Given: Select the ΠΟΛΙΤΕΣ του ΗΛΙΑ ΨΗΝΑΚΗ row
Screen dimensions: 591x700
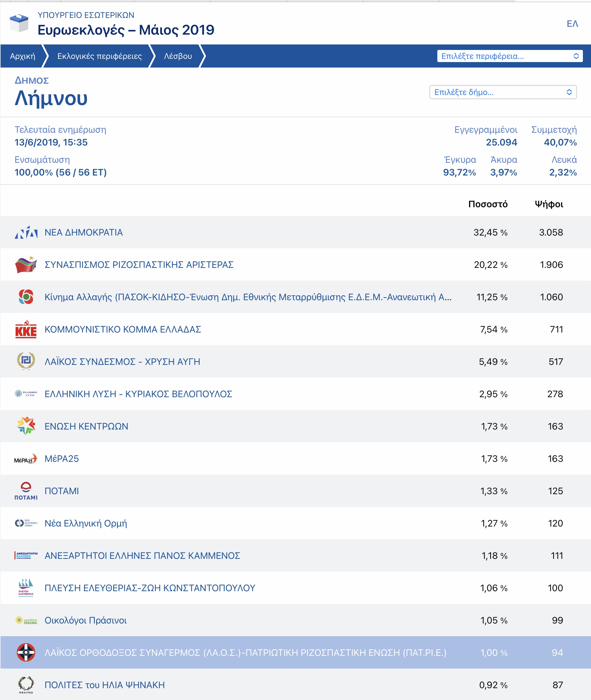Looking at the screenshot, I should [x=105, y=685].
